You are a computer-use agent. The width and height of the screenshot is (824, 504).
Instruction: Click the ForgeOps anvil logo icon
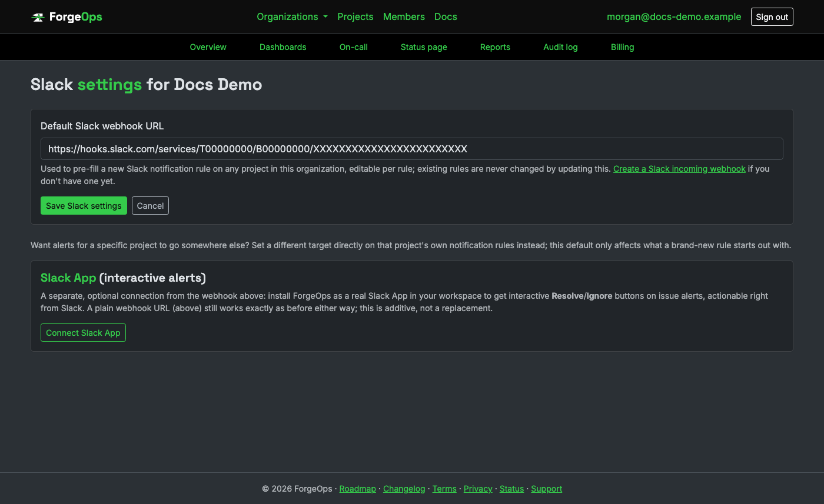pyautogui.click(x=38, y=17)
